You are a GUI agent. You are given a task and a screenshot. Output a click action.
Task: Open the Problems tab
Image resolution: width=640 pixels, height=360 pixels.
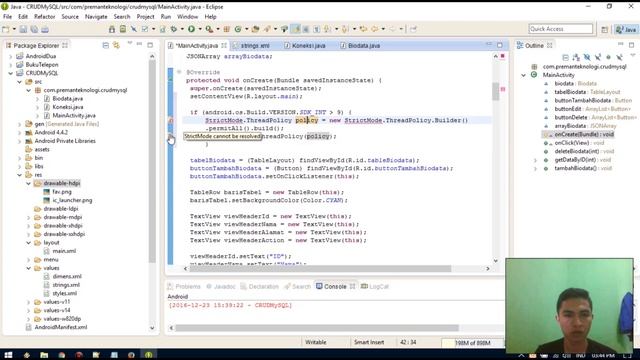184,287
